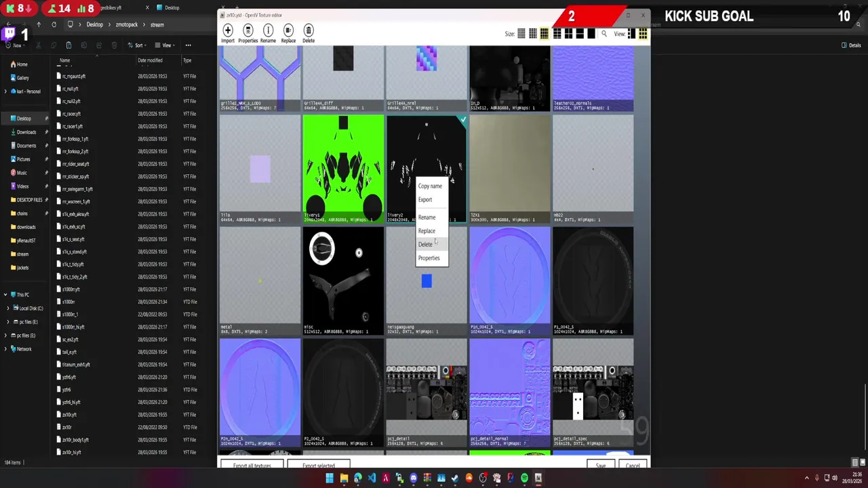Click the Rename toolbar icon
Viewport: 868px width, 488px height.
[268, 33]
